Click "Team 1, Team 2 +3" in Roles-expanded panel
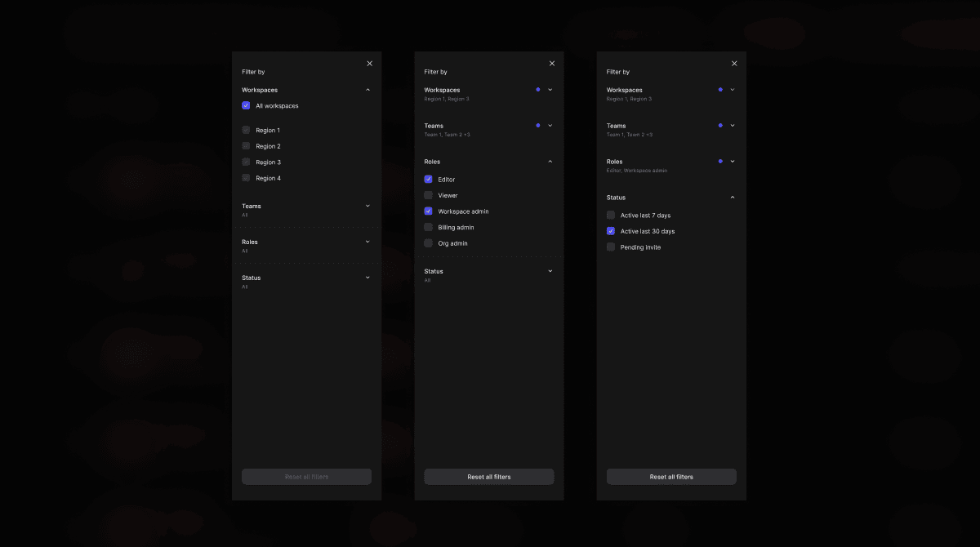980x547 pixels. [447, 135]
